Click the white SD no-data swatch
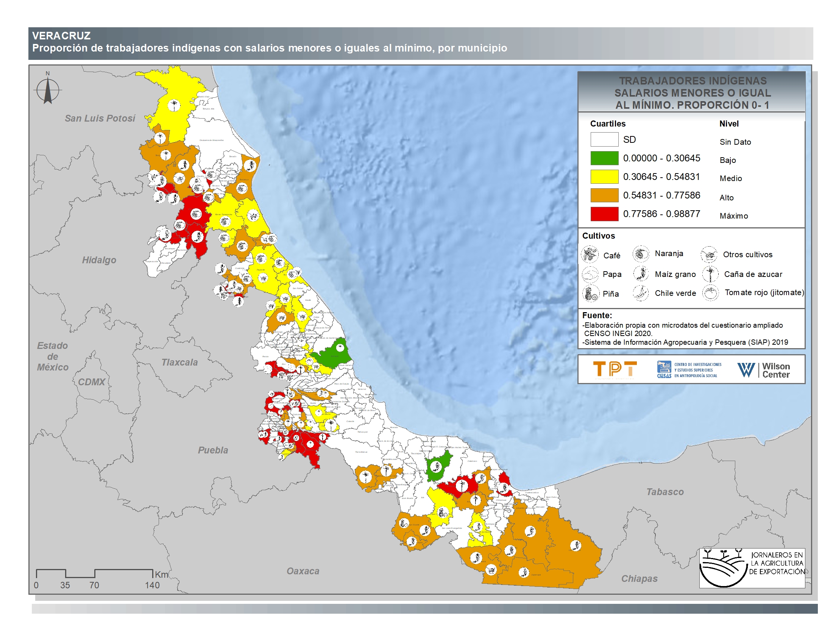The width and height of the screenshot is (833, 644). pyautogui.click(x=604, y=139)
